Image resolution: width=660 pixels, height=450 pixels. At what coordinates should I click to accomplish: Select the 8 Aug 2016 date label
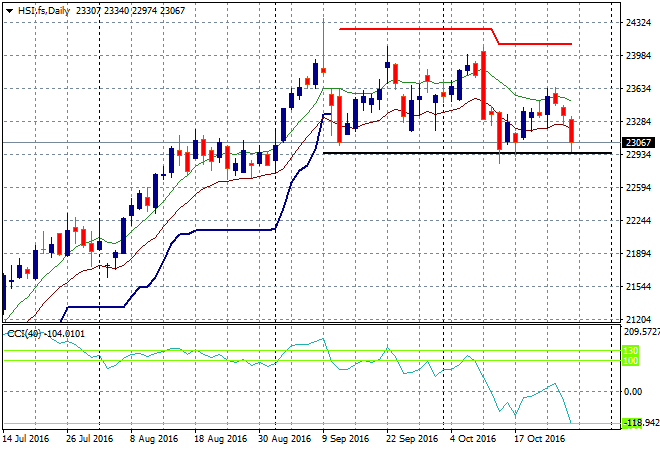click(154, 439)
